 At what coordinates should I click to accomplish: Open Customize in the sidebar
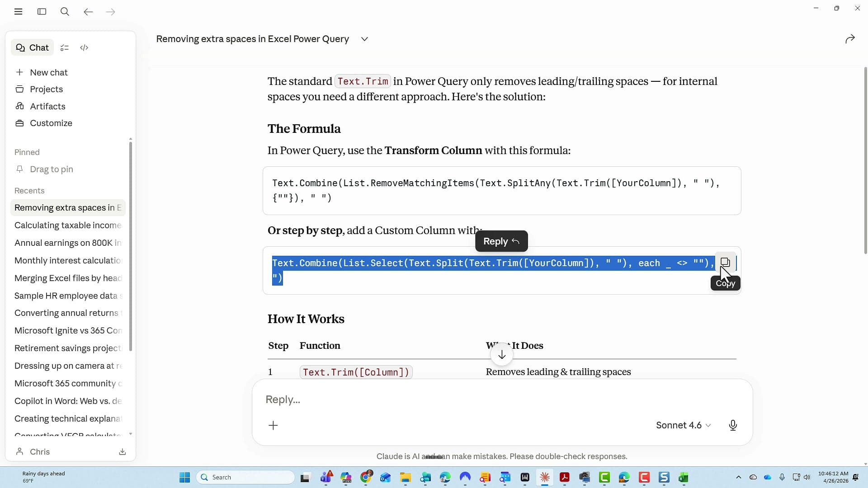tap(50, 123)
